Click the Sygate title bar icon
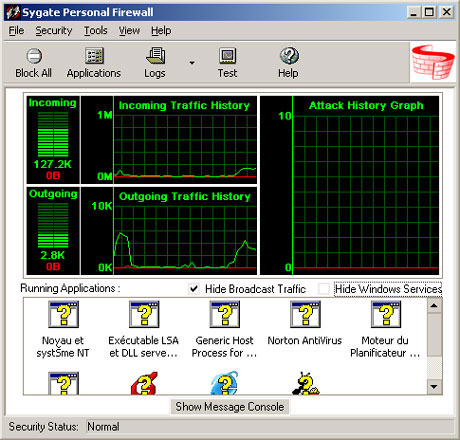 13,13
